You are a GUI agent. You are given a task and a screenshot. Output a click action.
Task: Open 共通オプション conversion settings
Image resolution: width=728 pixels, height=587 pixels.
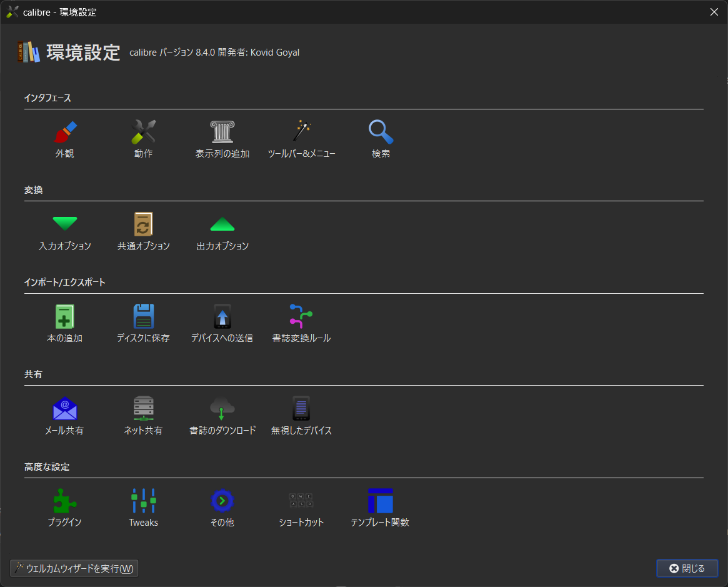[x=143, y=229]
